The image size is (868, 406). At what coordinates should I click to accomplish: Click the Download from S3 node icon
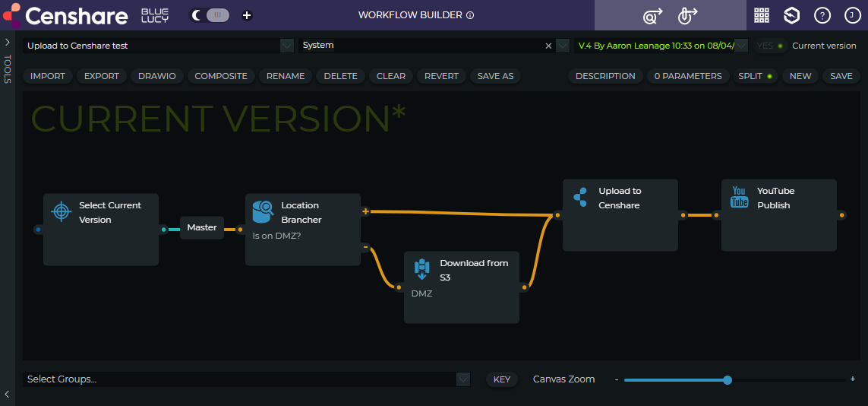421,269
